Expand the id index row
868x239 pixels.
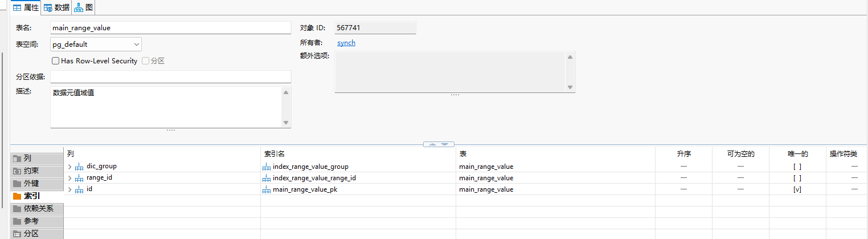point(70,189)
